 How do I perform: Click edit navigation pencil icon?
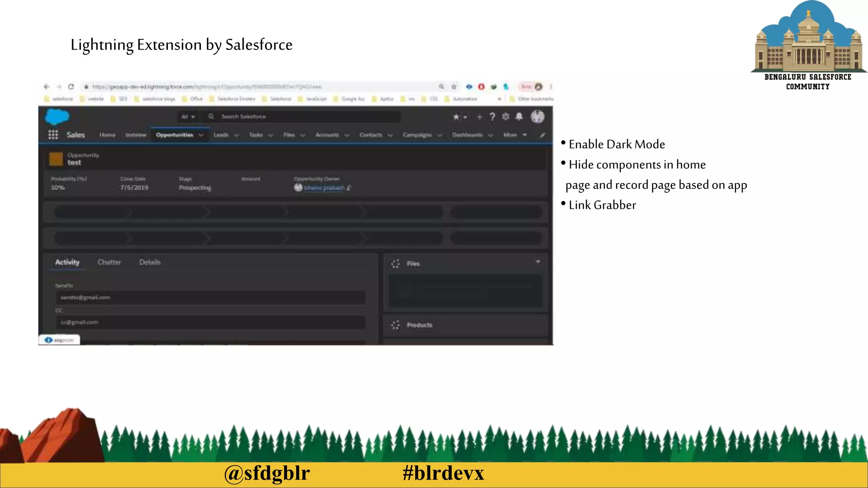542,135
